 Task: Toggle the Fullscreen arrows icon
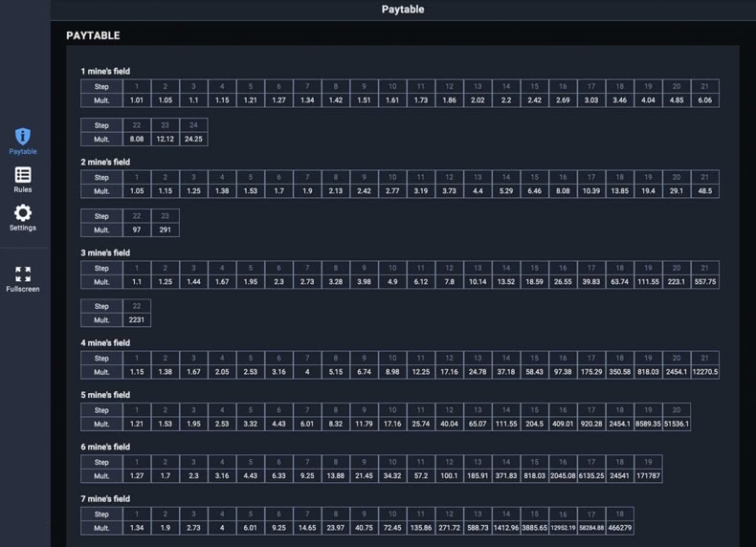pos(23,274)
